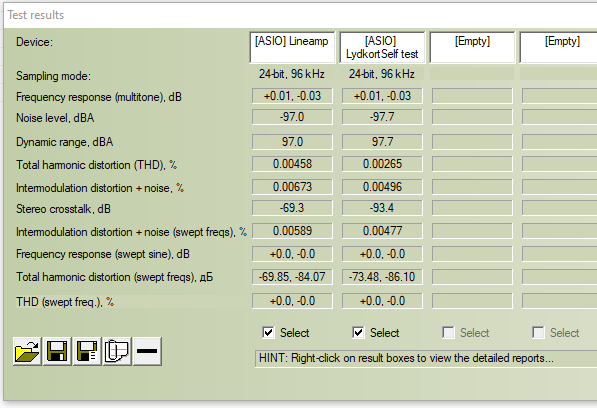Click the Total harmonic distortion (THD) label
The width and height of the screenshot is (597, 408).
pos(96,165)
